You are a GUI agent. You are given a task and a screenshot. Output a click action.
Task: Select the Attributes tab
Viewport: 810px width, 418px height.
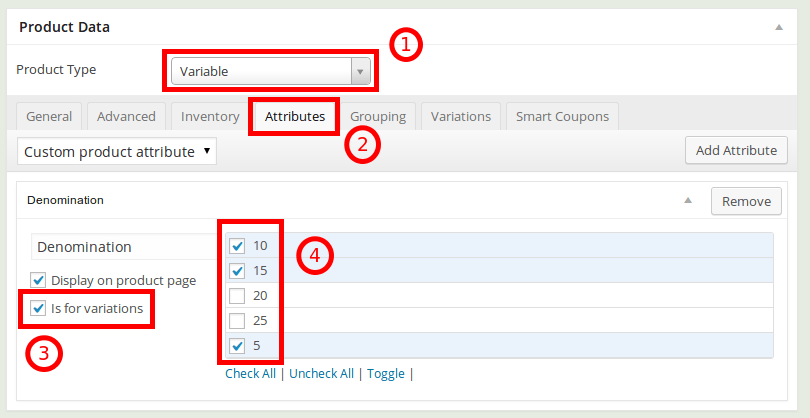click(295, 116)
